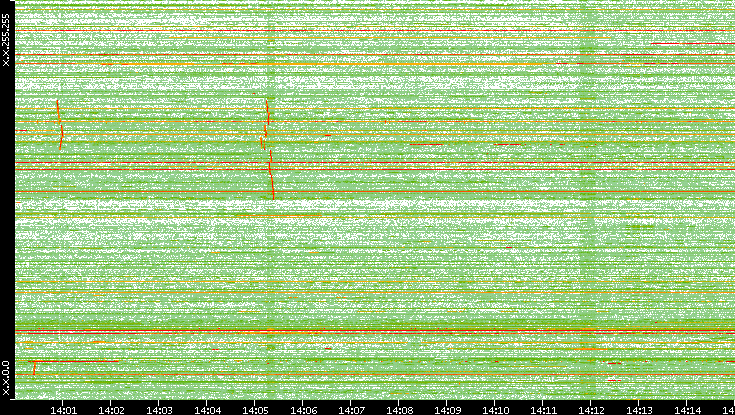Click the 14:07 time axis label
Image resolution: width=735 pixels, height=415 pixels.
pos(351,410)
